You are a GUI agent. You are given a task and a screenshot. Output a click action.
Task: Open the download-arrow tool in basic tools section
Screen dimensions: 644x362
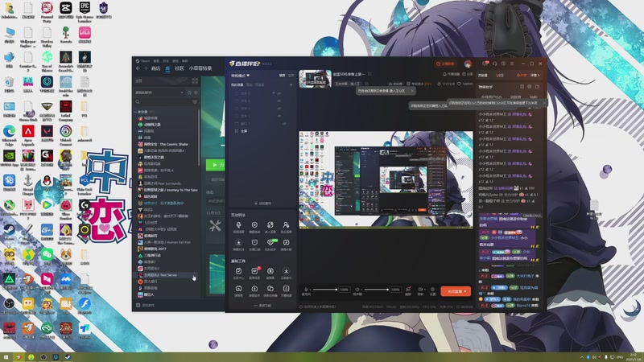pos(286,273)
